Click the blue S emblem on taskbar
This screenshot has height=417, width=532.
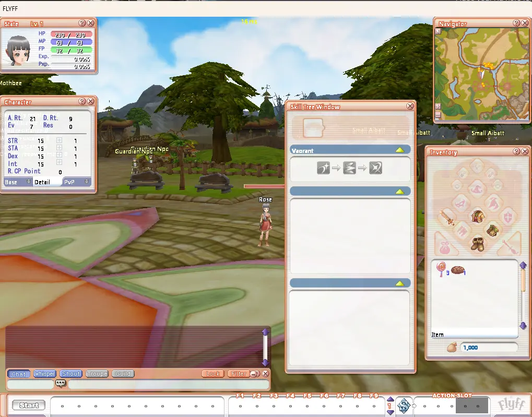[x=404, y=406]
